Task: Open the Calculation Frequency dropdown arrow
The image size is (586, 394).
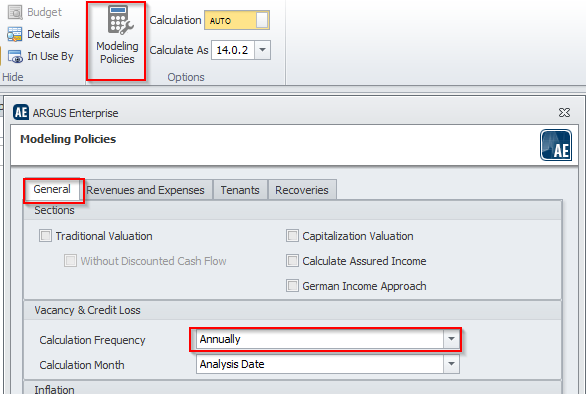Action: coord(451,339)
